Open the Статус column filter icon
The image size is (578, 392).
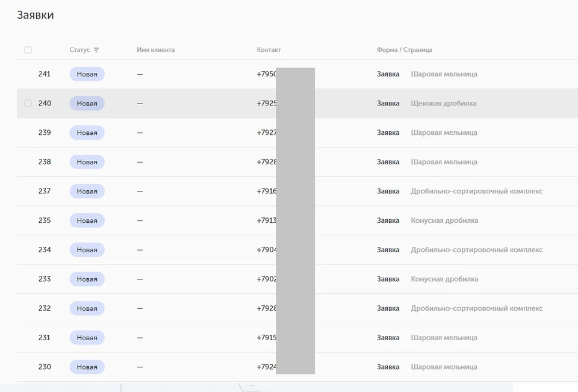[x=96, y=50]
